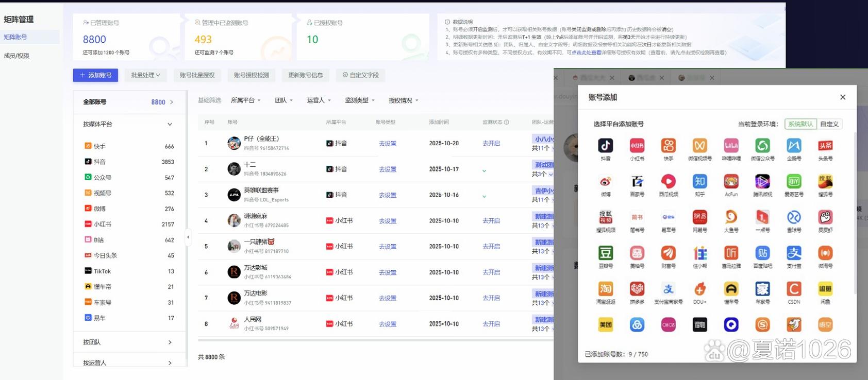The width and height of the screenshot is (868, 380).
Task: Click the 更新账号信息 button
Action: pyautogui.click(x=306, y=75)
